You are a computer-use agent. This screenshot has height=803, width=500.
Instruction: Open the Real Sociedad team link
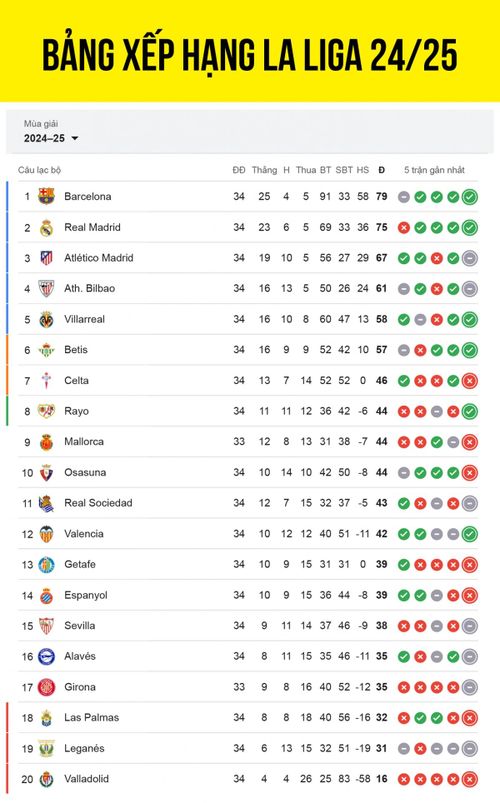(98, 503)
